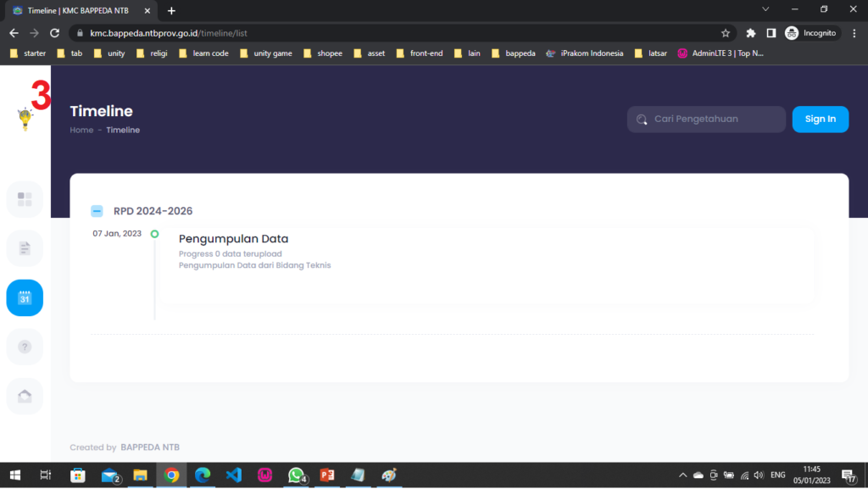This screenshot has width=868, height=489.
Task: Bookmark this page with the star icon
Action: tap(726, 33)
